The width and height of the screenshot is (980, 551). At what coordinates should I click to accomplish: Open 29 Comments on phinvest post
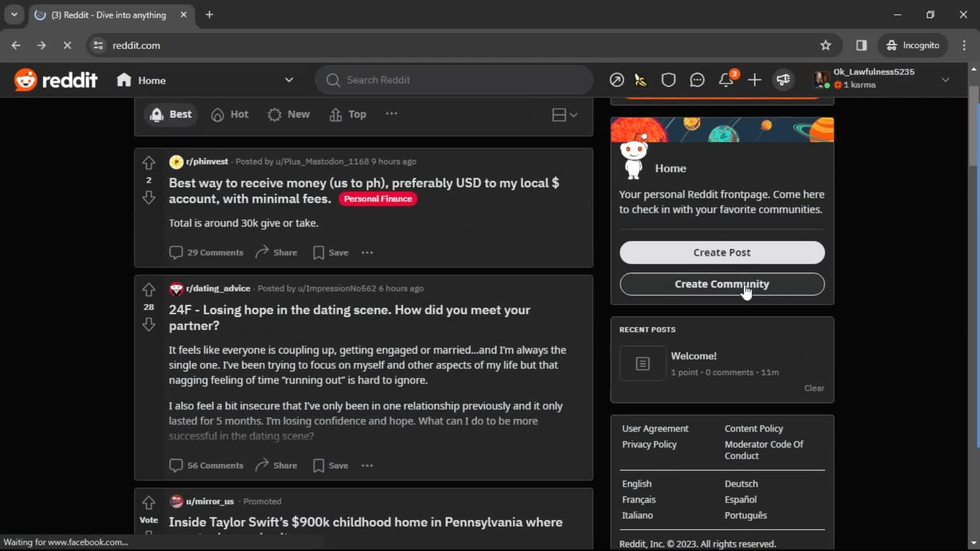click(206, 253)
